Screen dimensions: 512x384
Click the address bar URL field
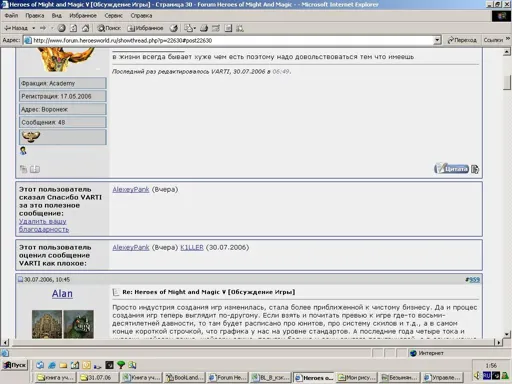pos(228,40)
